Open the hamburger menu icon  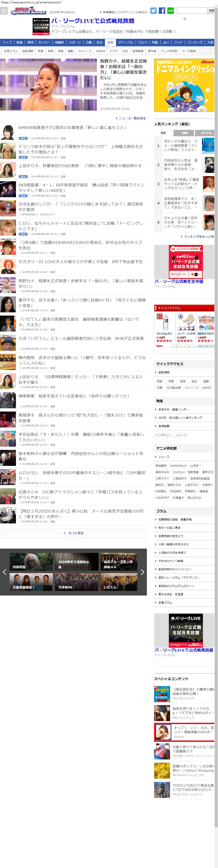tap(4, 11)
